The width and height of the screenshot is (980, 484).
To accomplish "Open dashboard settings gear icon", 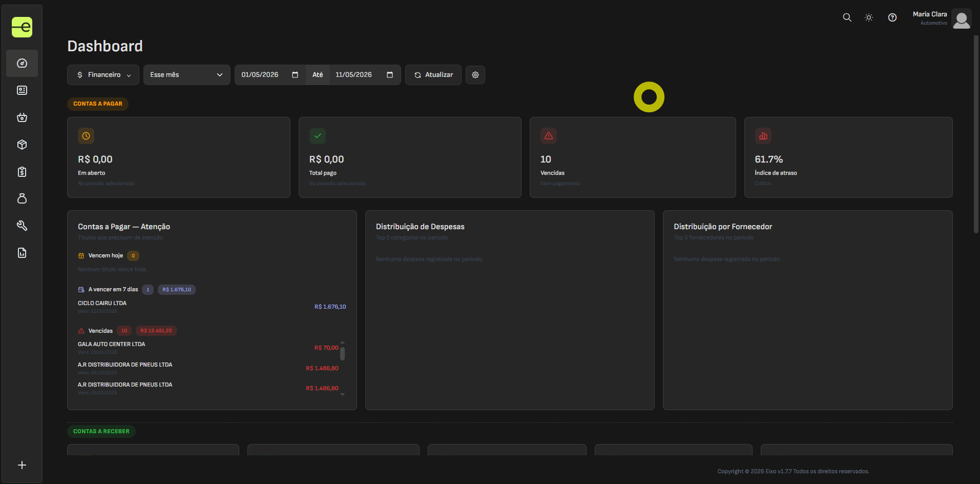I will (475, 75).
